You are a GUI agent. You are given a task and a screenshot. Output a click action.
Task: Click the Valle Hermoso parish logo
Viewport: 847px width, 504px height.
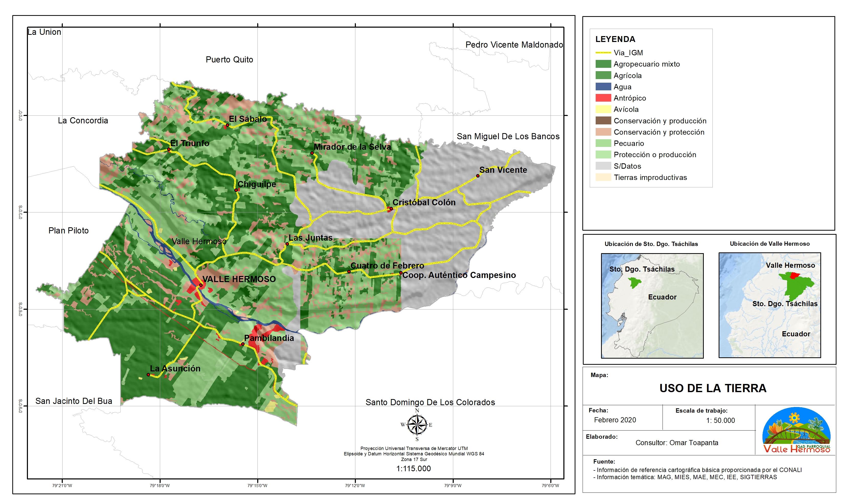point(796,431)
